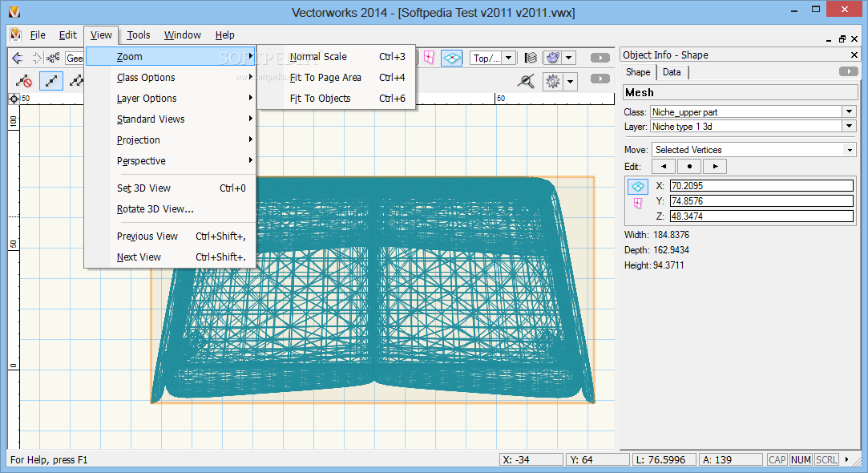The height and width of the screenshot is (473, 868).
Task: Select the disabled-vertex mode icon with red circle
Action: pos(24,81)
